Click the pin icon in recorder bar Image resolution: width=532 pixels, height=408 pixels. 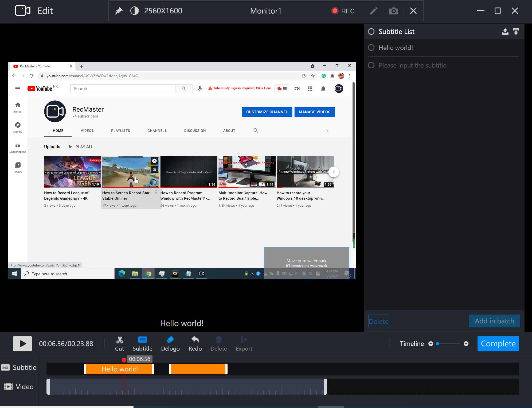coord(119,11)
